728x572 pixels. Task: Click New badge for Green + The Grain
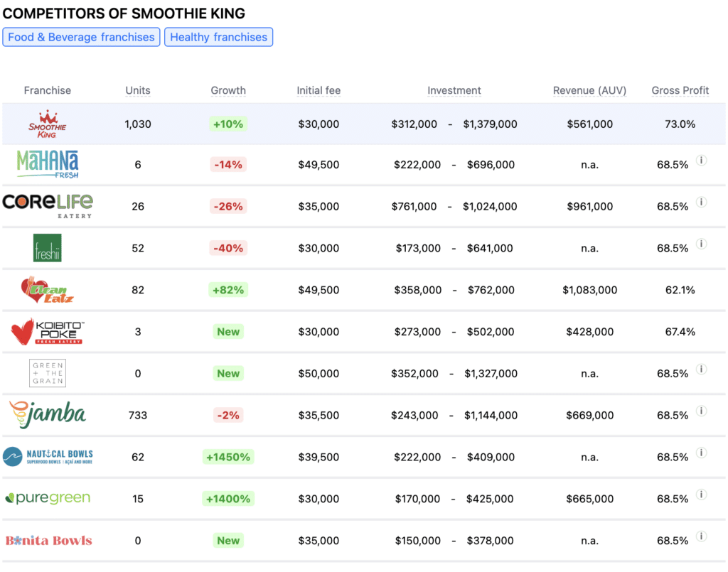tap(228, 374)
